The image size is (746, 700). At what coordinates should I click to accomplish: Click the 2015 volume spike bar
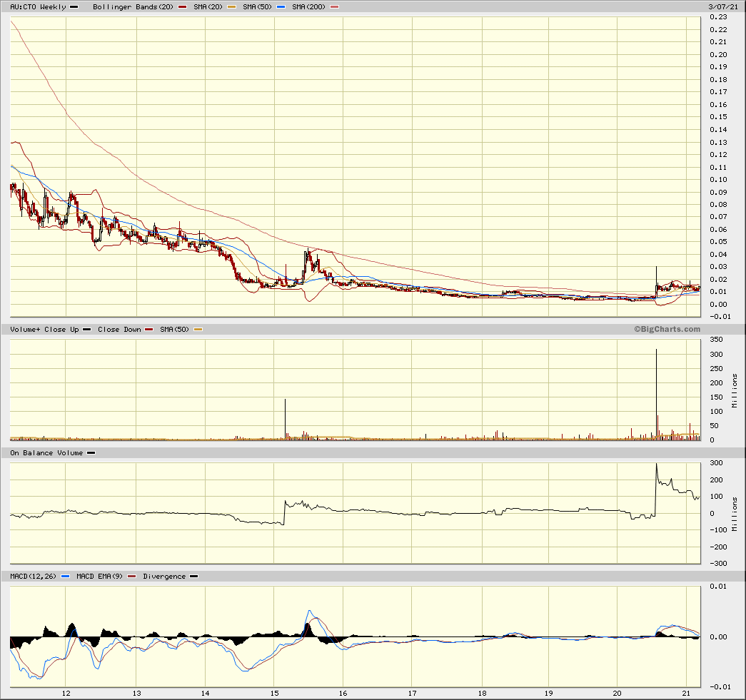click(285, 420)
